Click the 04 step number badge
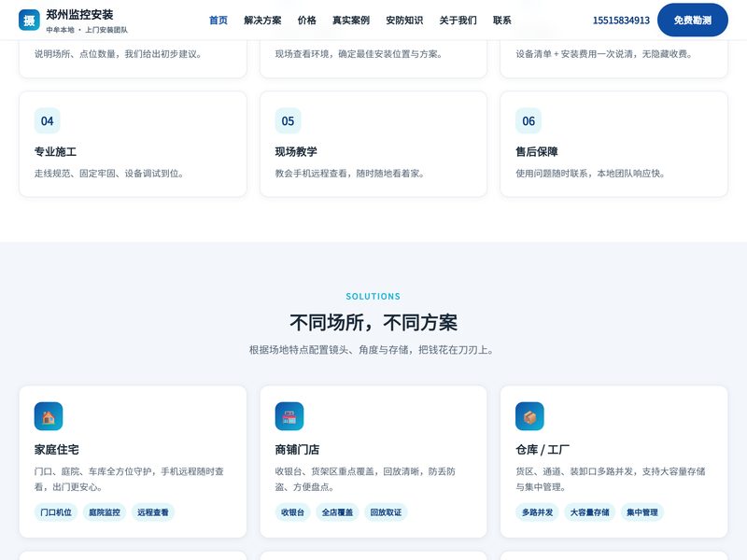Image resolution: width=747 pixels, height=560 pixels. [x=48, y=121]
